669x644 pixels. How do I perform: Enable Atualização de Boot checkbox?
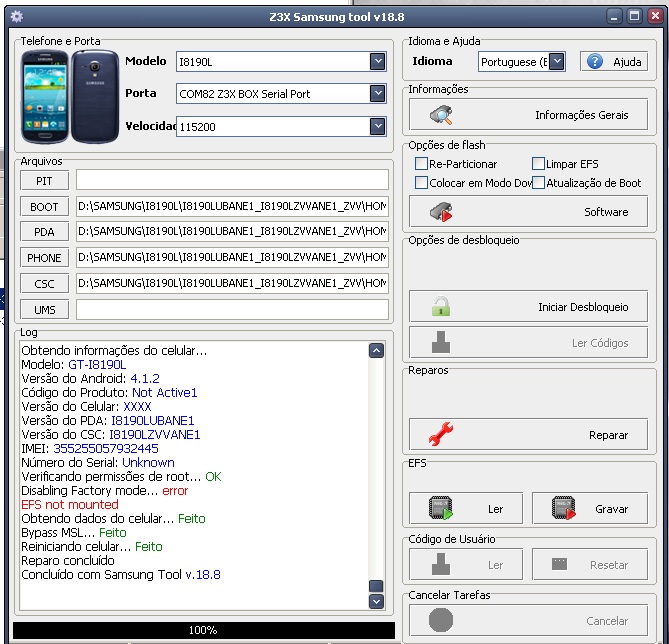pyautogui.click(x=538, y=183)
